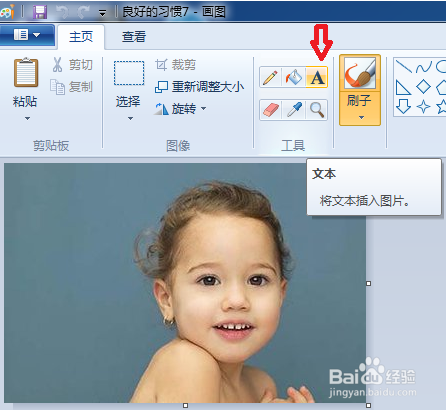Viewport: 446px width, 410px height.
Task: Click the Select (选择) rectangle icon
Action: (129, 73)
